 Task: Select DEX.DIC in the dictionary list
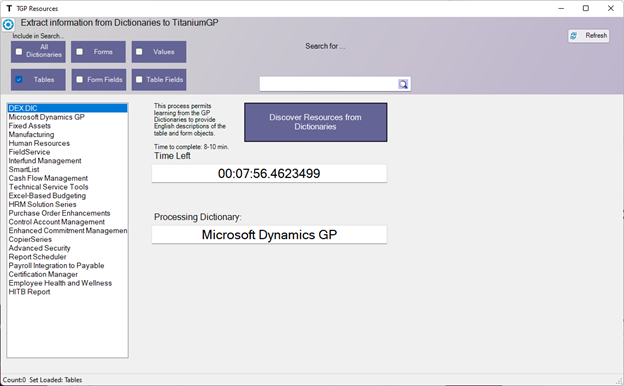coord(67,108)
